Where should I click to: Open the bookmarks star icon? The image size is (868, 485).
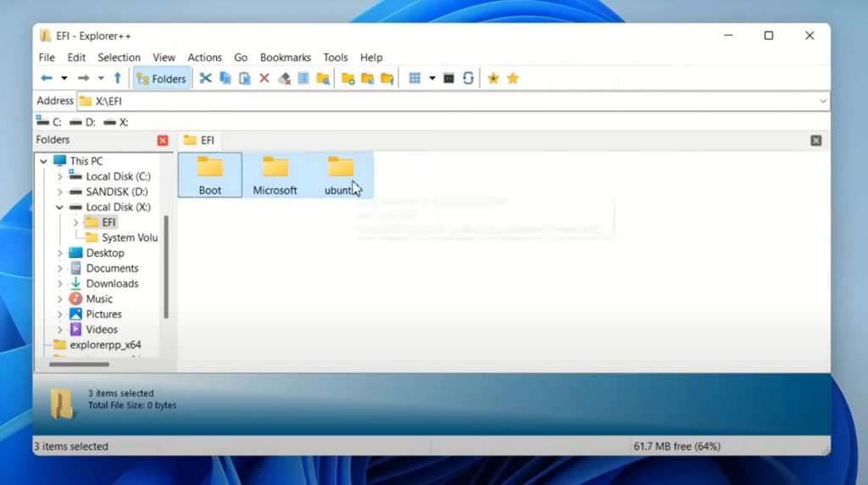pyautogui.click(x=513, y=79)
